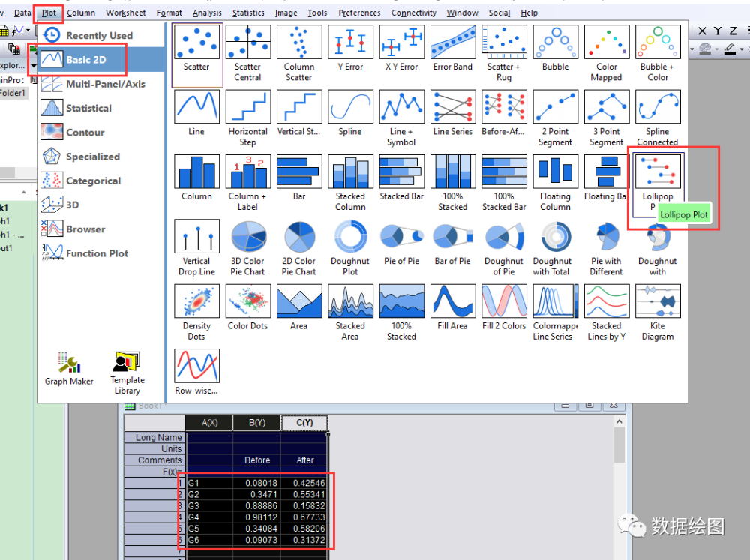The height and width of the screenshot is (560, 750).
Task: Select the Scatter plot type
Action: [196, 42]
